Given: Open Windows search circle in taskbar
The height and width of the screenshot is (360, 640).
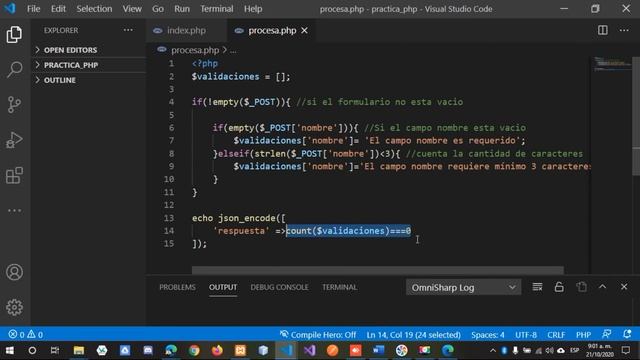Looking at the screenshot, I should pyautogui.click(x=32, y=350).
